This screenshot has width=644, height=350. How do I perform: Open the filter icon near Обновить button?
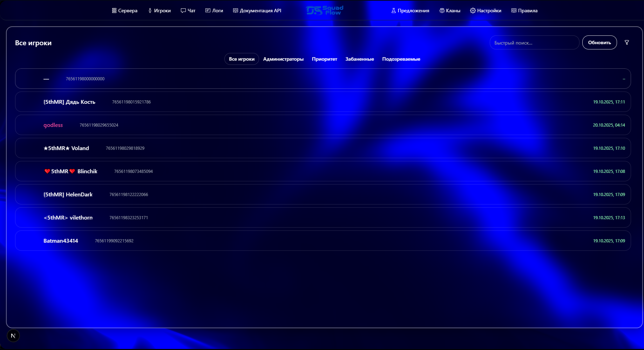[627, 42]
